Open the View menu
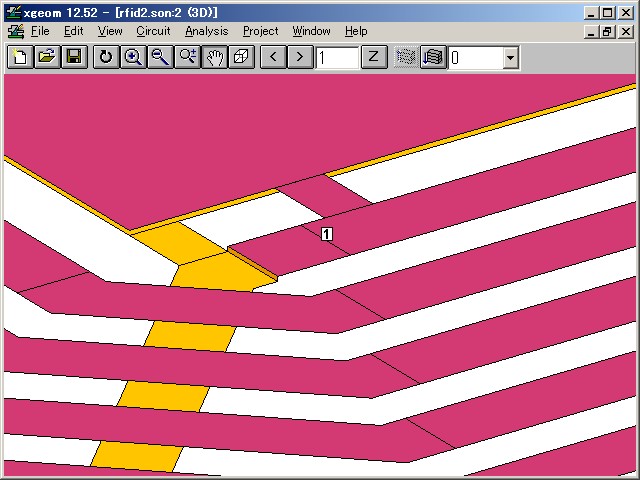Image resolution: width=640 pixels, height=480 pixels. [110, 31]
